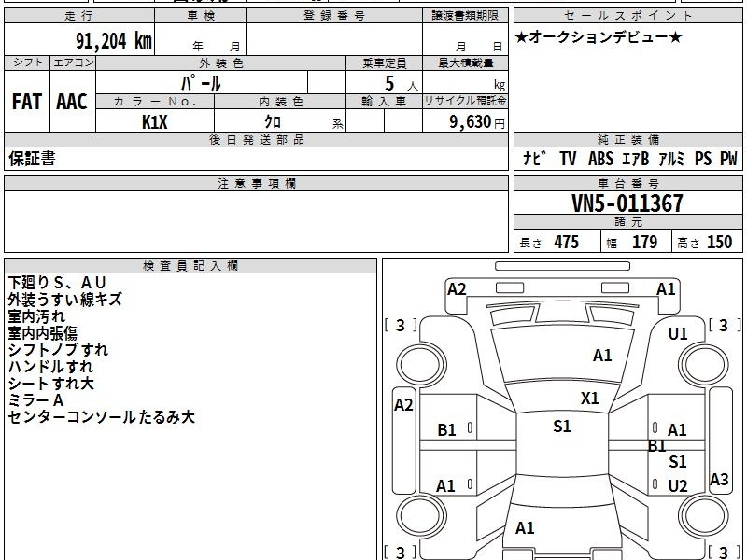747x560 pixels.
Task: Click the シフト header cell
Action: tap(27, 63)
